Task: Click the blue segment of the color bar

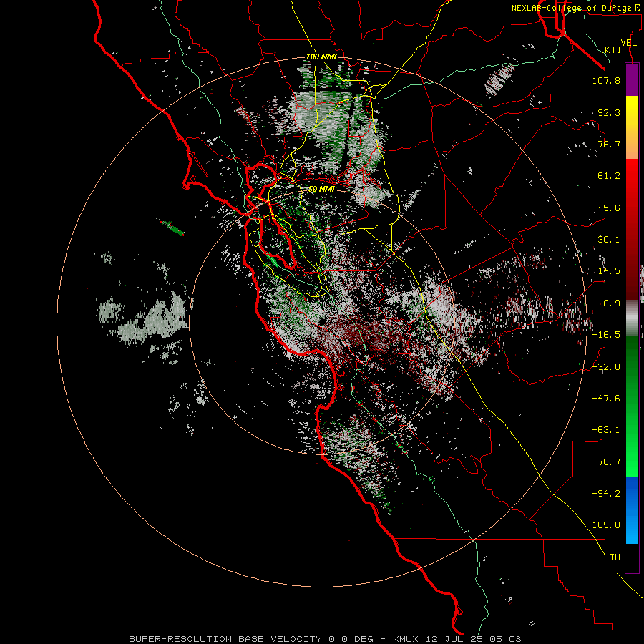Action: [x=632, y=510]
